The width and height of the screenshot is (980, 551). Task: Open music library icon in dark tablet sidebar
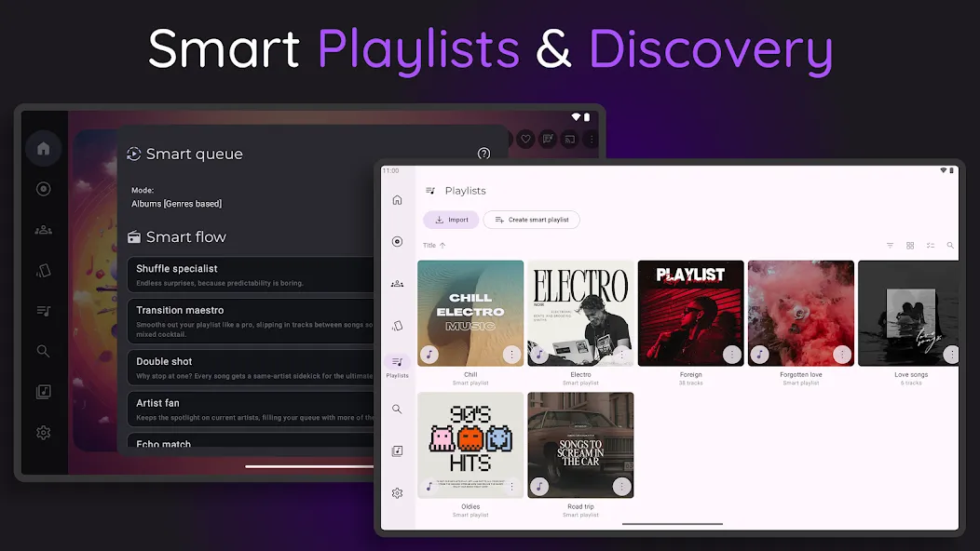[x=43, y=392]
